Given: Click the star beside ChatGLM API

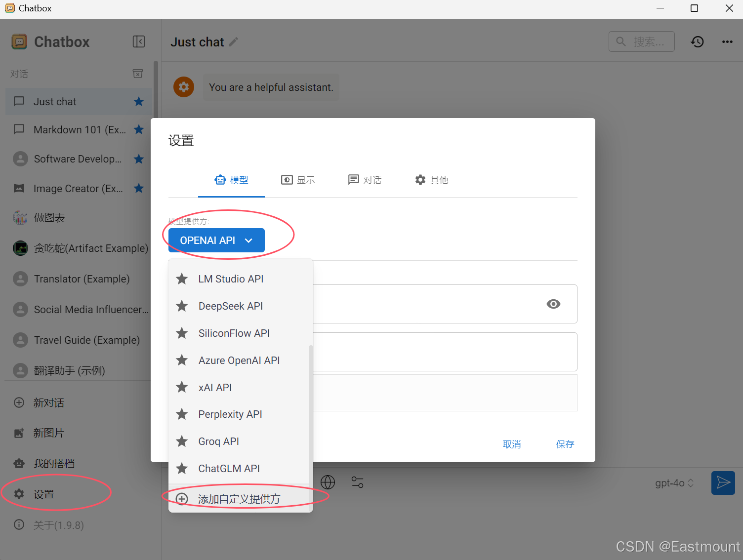Looking at the screenshot, I should click(x=182, y=469).
